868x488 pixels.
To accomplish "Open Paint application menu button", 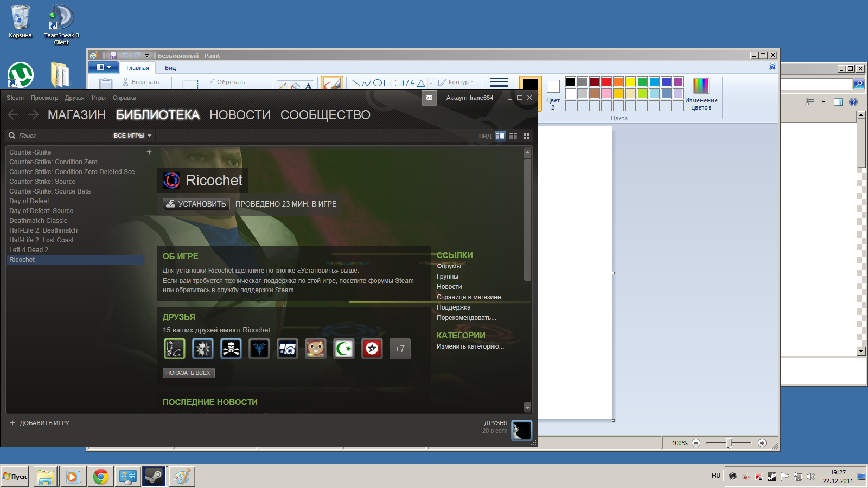I will [103, 67].
